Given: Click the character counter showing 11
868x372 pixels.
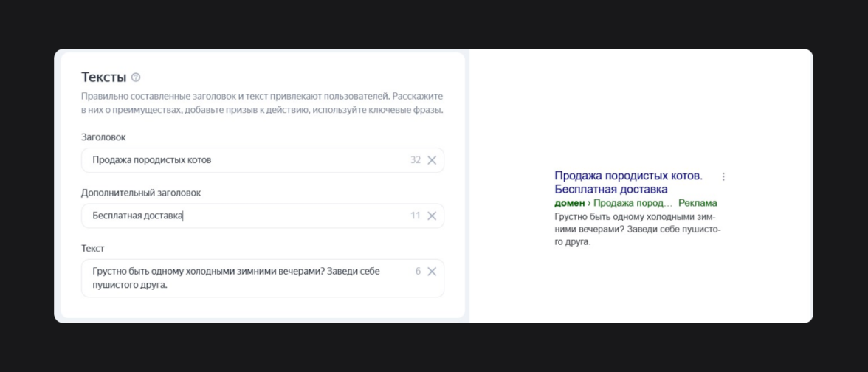Looking at the screenshot, I should point(416,216).
